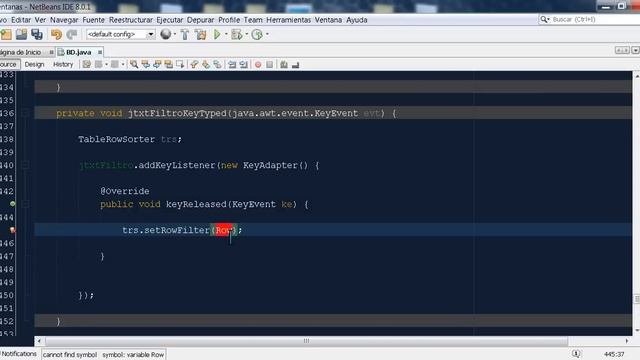This screenshot has width=640, height=360.
Task: Save all files with the disks icon
Action: click(x=37, y=35)
